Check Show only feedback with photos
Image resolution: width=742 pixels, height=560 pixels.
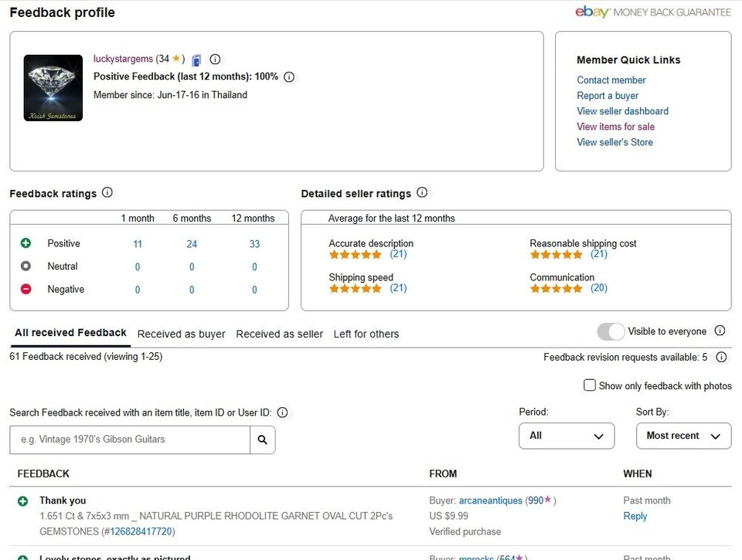click(x=590, y=385)
